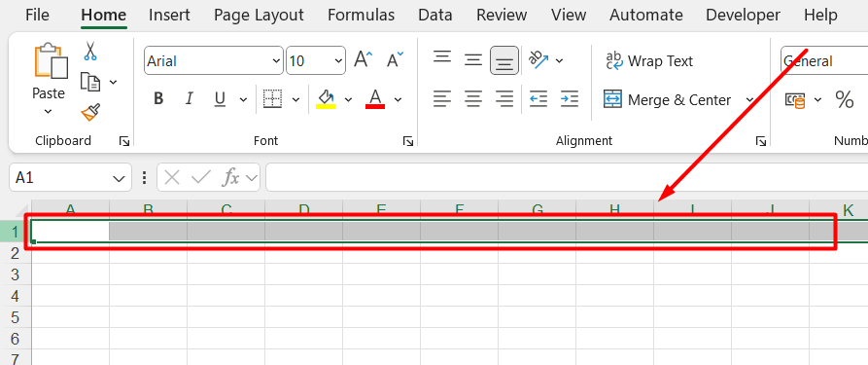Image resolution: width=868 pixels, height=365 pixels.
Task: Click the Enter checkmark in formula bar
Action: pos(200,177)
